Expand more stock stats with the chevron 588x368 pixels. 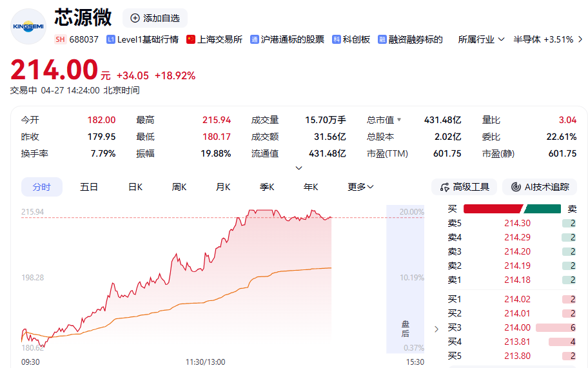[x=299, y=168]
